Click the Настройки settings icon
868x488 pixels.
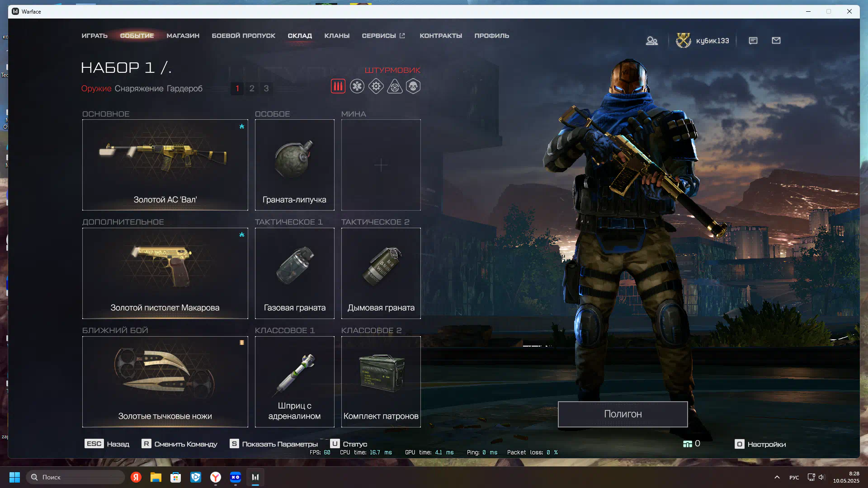click(740, 444)
